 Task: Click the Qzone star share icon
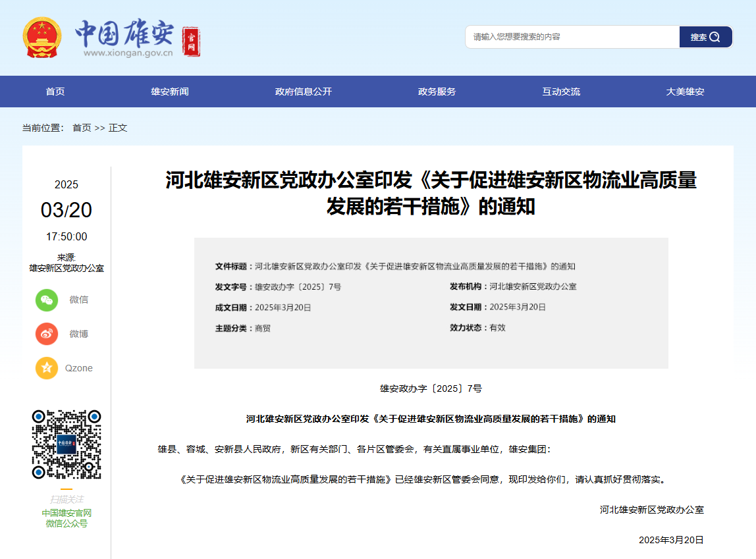(47, 368)
